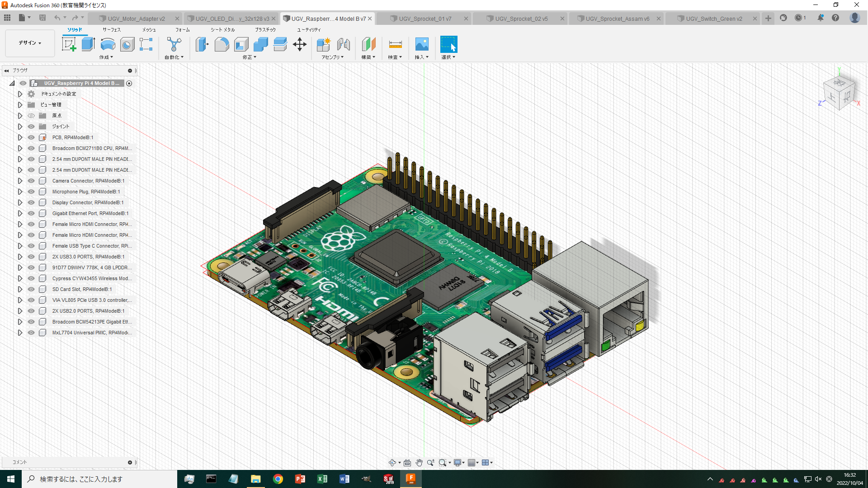Expand the Display Connector tree item
Image resolution: width=868 pixels, height=488 pixels.
(x=20, y=202)
